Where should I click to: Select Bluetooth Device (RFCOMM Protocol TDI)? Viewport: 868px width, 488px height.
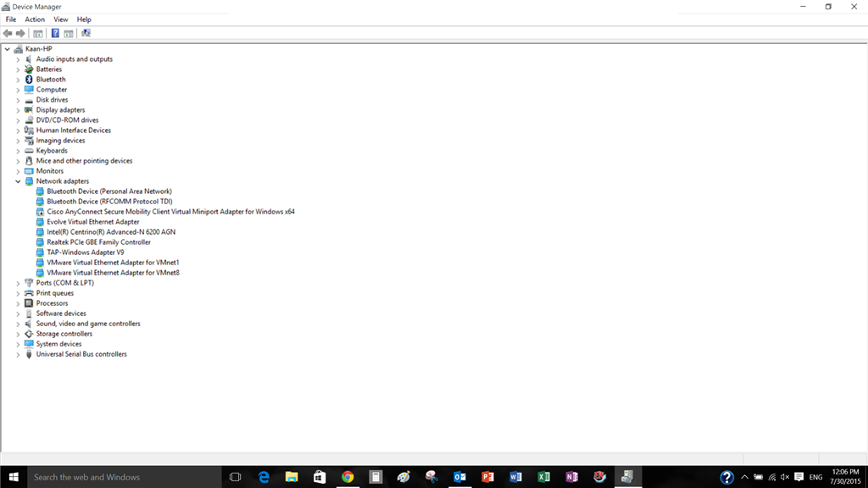tap(109, 202)
